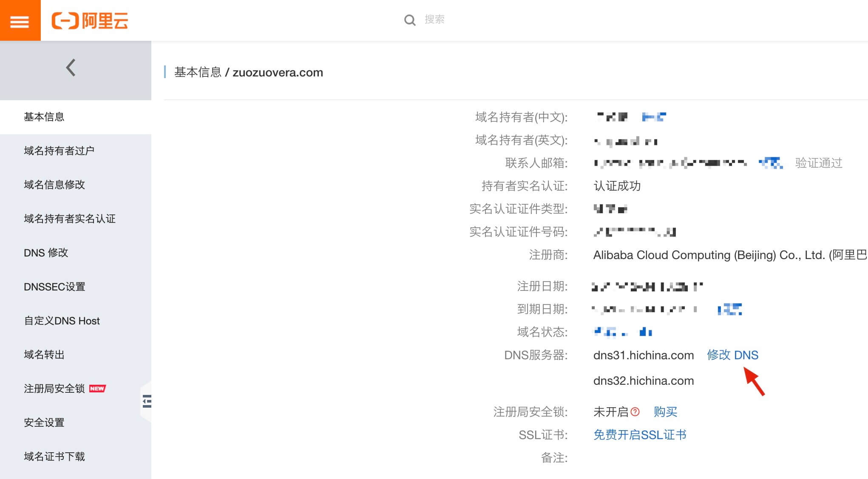The width and height of the screenshot is (868, 479).
Task: Click the 未开启 status text
Action: (x=611, y=412)
